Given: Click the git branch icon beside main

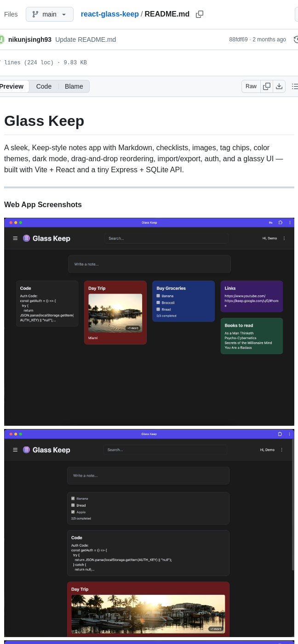Looking at the screenshot, I should [35, 14].
